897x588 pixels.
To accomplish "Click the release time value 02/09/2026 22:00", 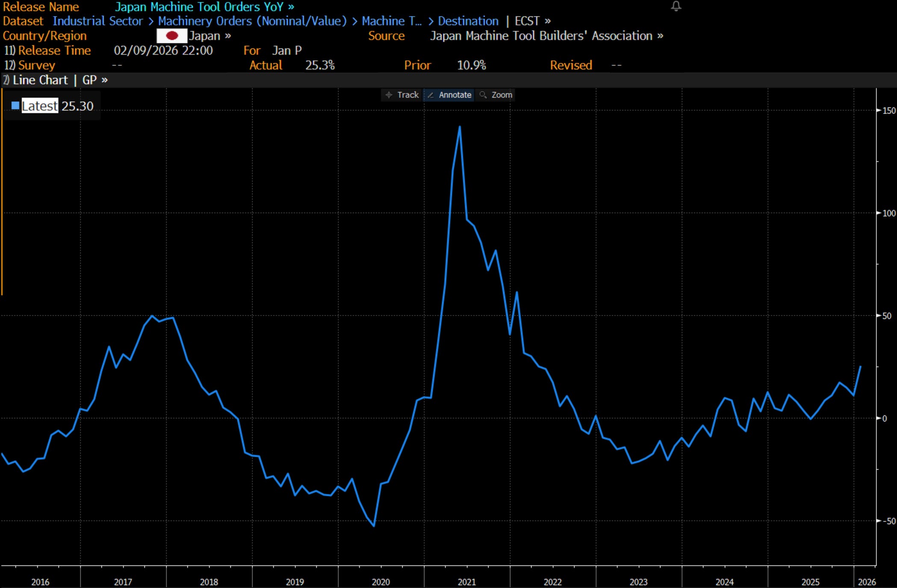I will pos(163,50).
